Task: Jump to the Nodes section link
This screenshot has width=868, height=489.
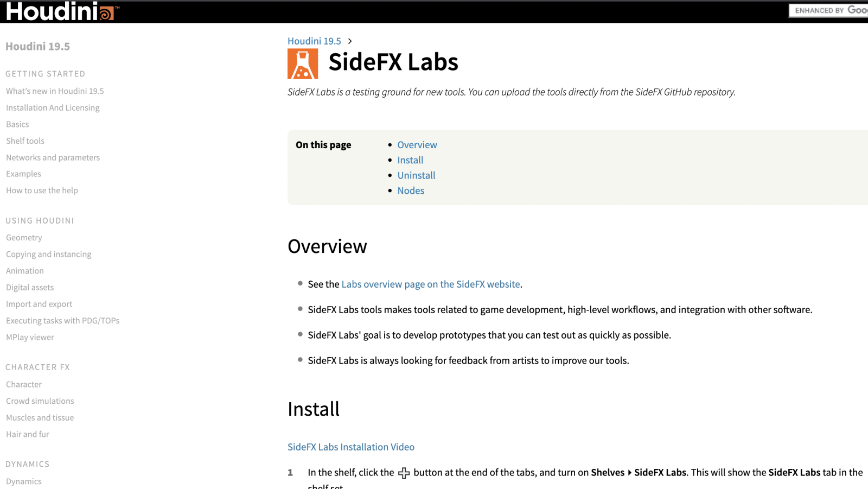Action: click(411, 190)
